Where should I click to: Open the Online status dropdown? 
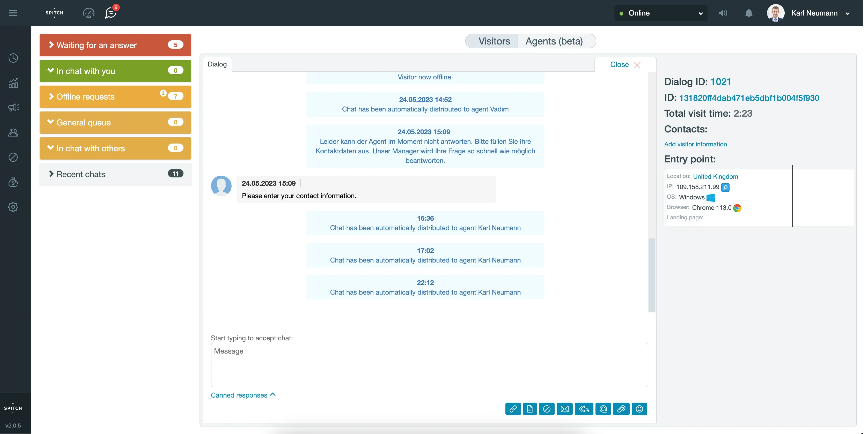pyautogui.click(x=660, y=13)
